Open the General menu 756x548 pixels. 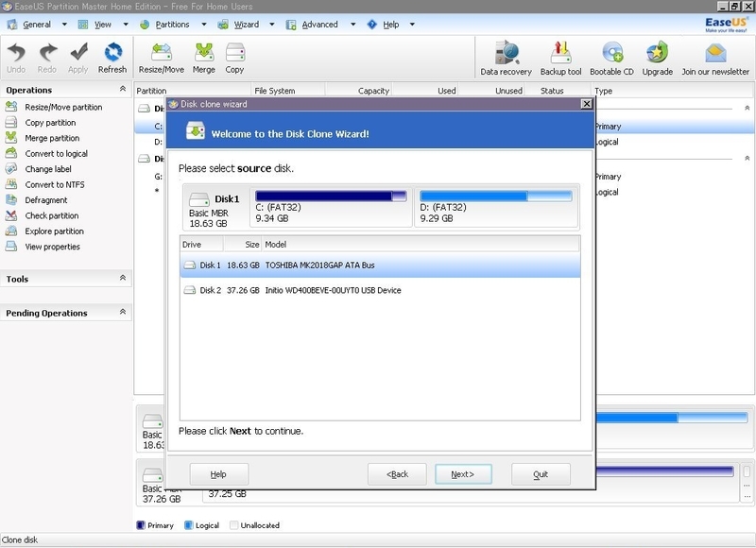coord(37,25)
